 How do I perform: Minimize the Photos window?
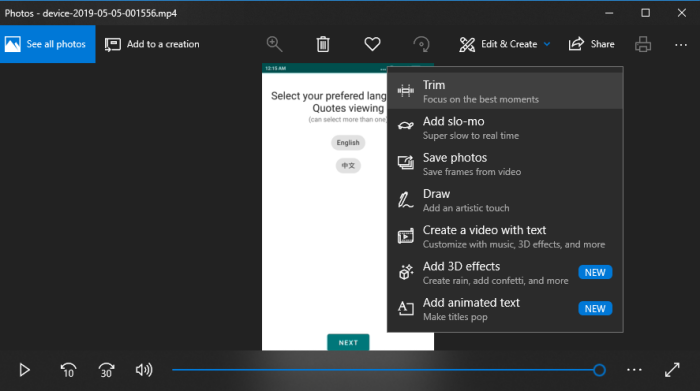[x=609, y=13]
